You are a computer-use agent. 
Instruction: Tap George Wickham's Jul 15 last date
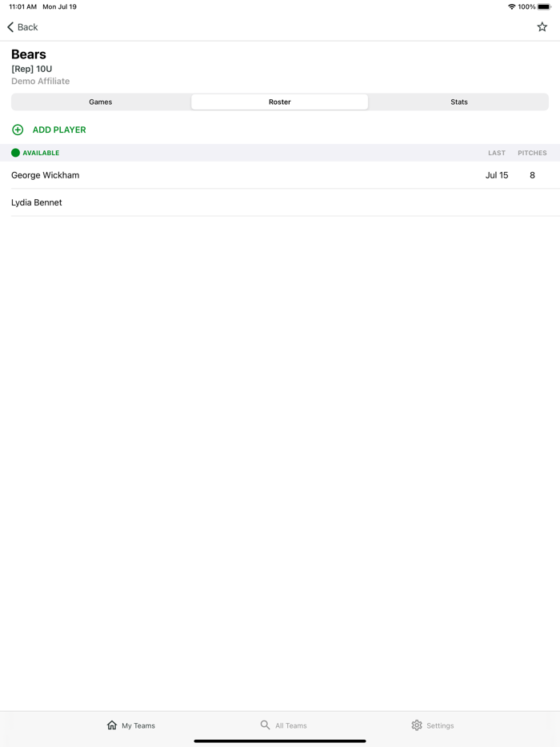[497, 175]
